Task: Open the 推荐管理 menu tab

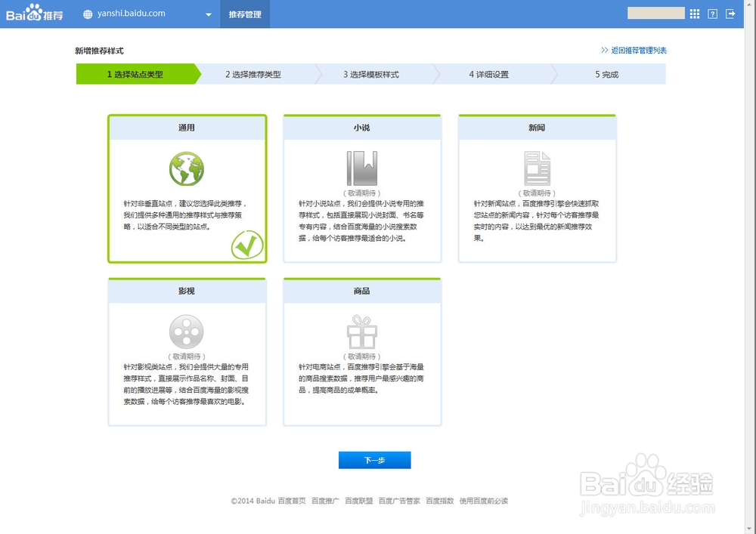Action: (x=244, y=14)
